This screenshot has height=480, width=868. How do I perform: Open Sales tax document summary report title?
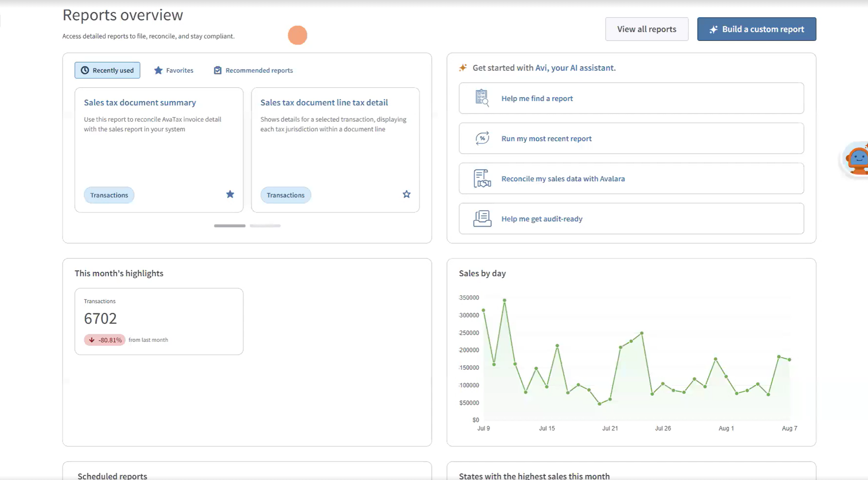140,103
